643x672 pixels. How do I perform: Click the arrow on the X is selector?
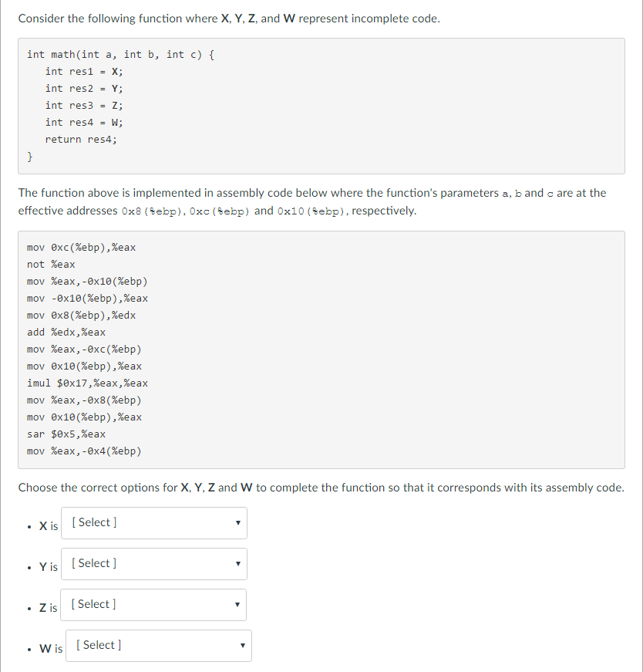tap(237, 522)
